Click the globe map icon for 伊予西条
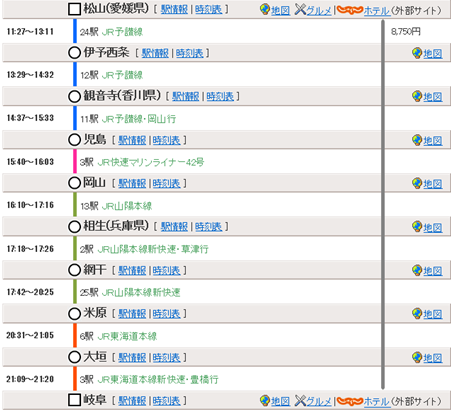 coord(417,53)
